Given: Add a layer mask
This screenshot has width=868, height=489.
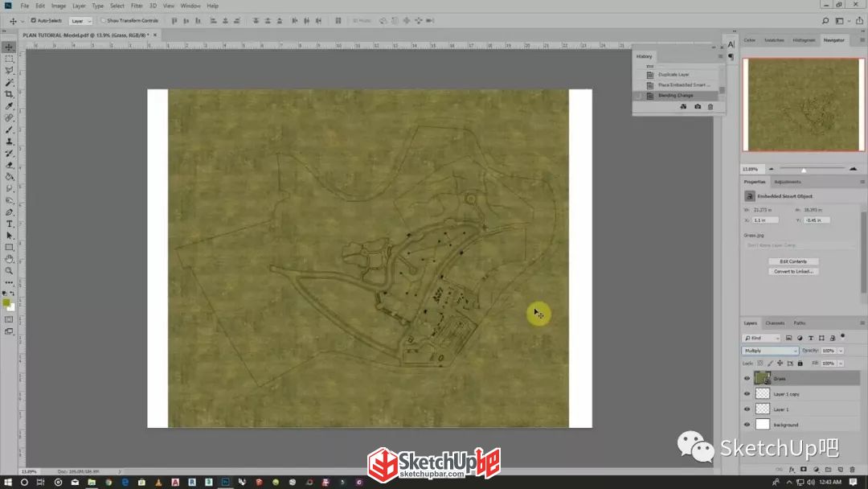Looking at the screenshot, I should coord(804,470).
